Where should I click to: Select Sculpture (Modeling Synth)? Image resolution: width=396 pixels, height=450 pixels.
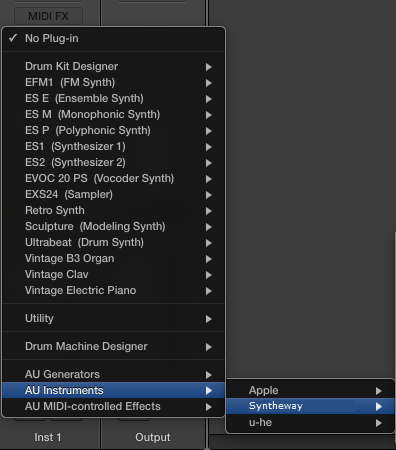tap(113, 226)
